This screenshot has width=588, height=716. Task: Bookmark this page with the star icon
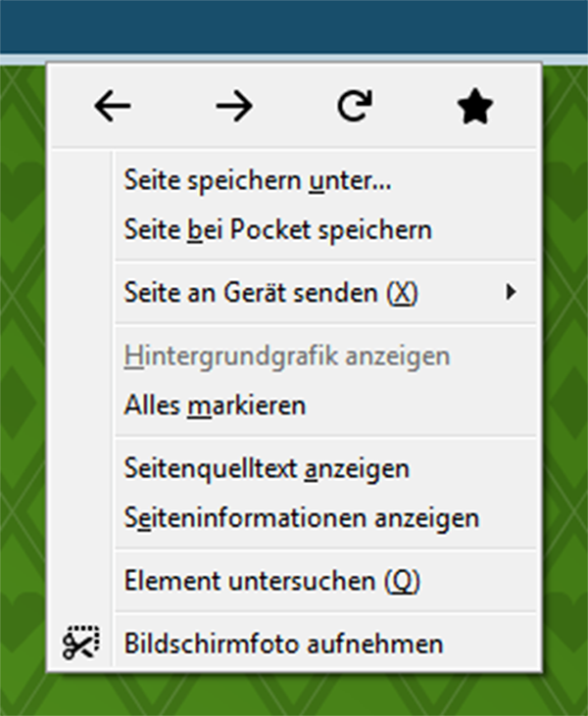[x=475, y=106]
